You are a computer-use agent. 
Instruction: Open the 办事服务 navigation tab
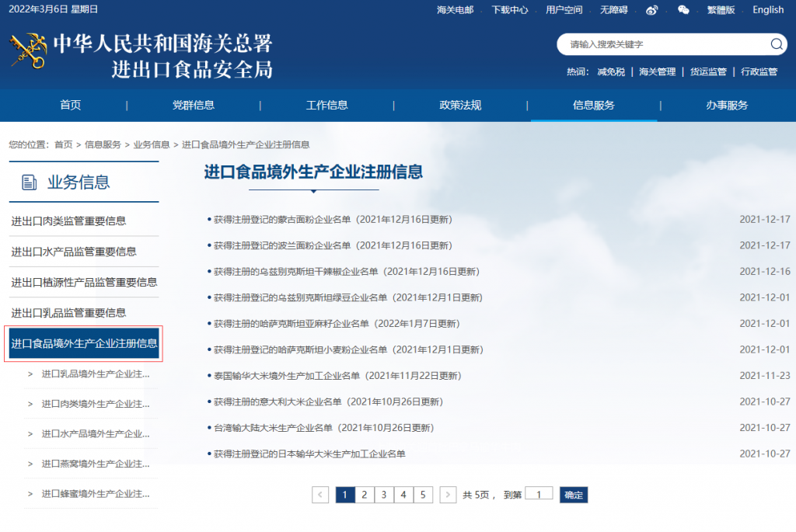pyautogui.click(x=727, y=106)
